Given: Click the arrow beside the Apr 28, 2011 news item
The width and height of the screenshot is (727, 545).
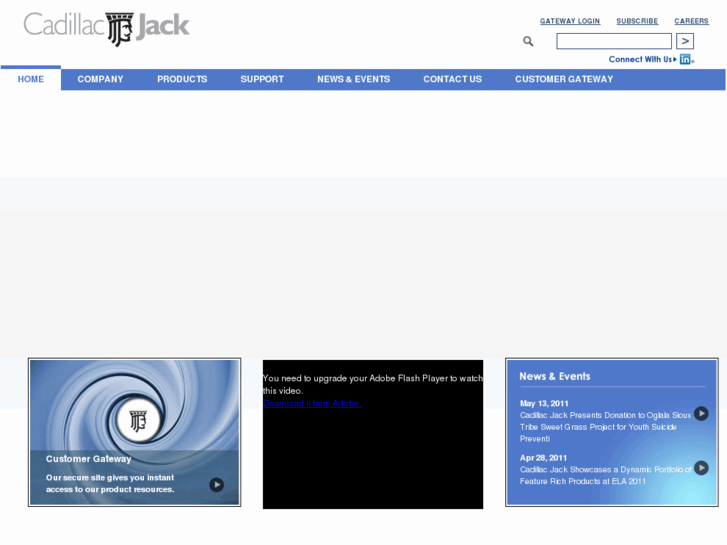Looking at the screenshot, I should tap(701, 468).
